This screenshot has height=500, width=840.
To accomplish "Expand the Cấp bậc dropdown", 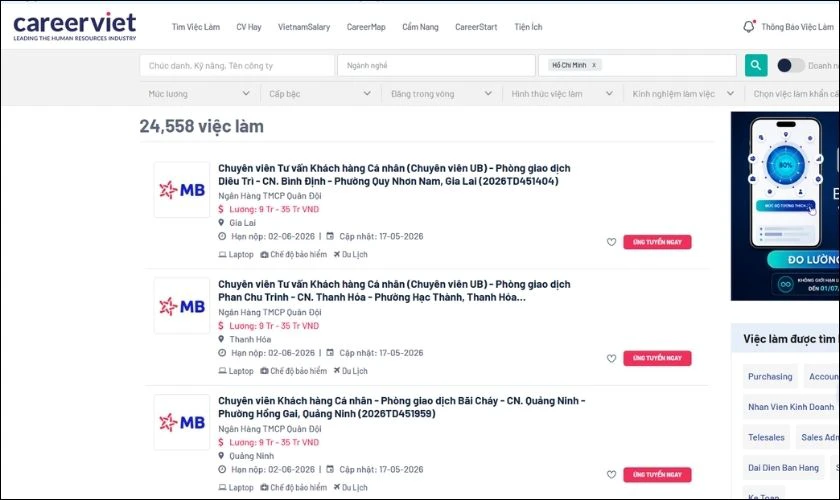I will (x=320, y=94).
